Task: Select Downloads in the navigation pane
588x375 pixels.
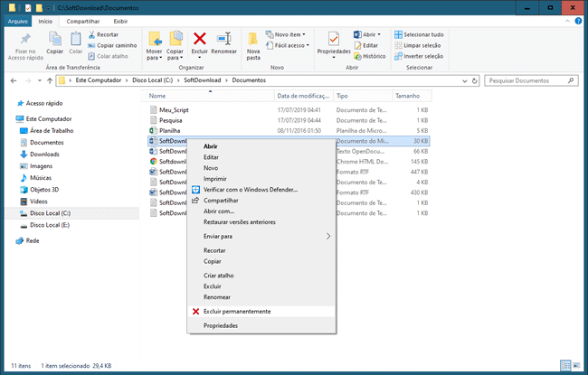Action: (44, 154)
